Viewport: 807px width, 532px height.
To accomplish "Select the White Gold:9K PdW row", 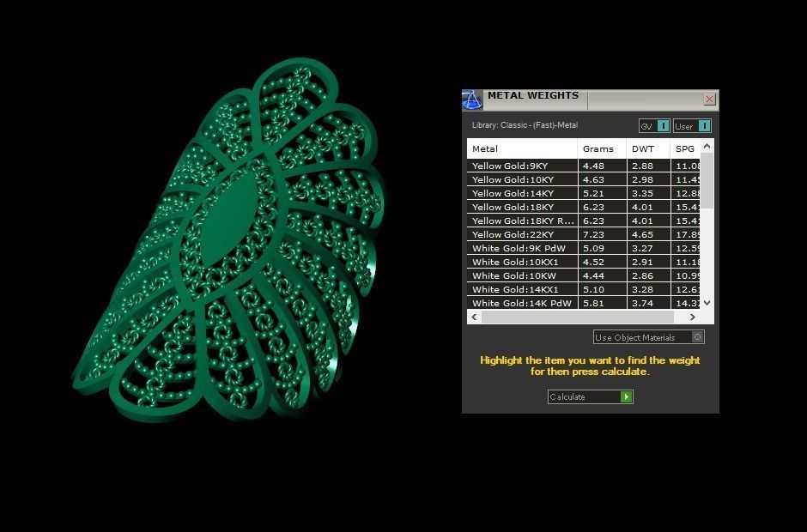I will pos(584,248).
